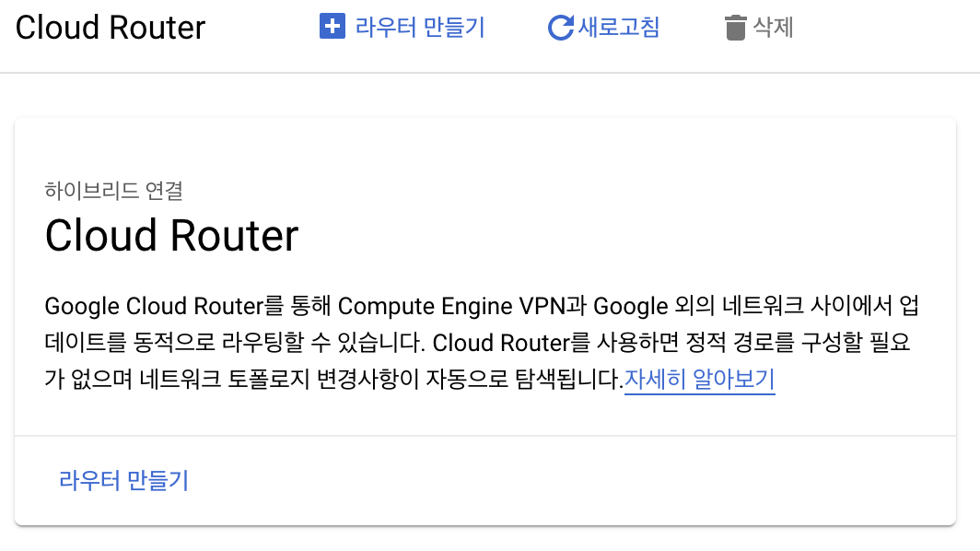Click the trash can icon for 삭제
This screenshot has height=551, width=980.
[x=736, y=28]
